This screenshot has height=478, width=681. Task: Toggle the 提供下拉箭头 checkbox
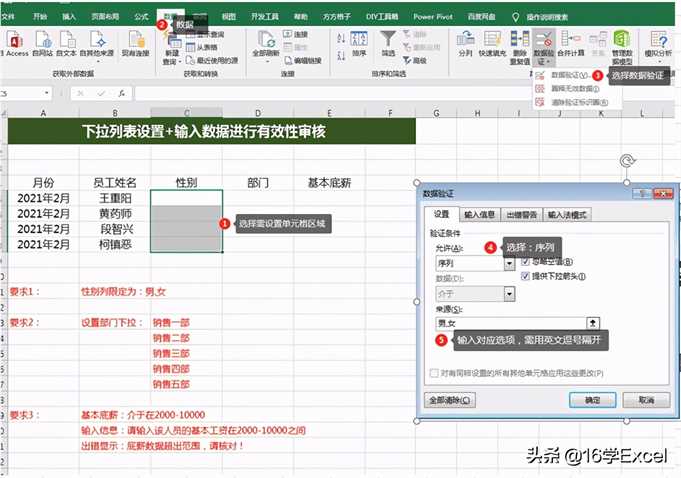point(525,276)
